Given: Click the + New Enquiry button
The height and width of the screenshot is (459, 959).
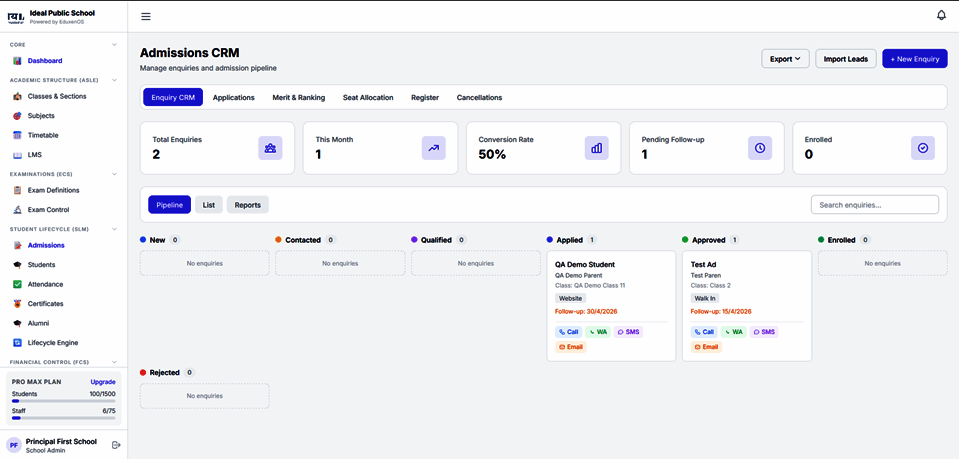Looking at the screenshot, I should 914,59.
